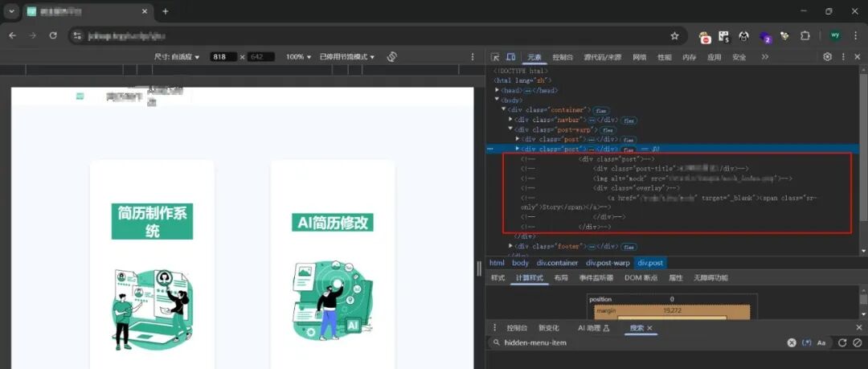Click the purple extension with badge 2

coord(765,37)
